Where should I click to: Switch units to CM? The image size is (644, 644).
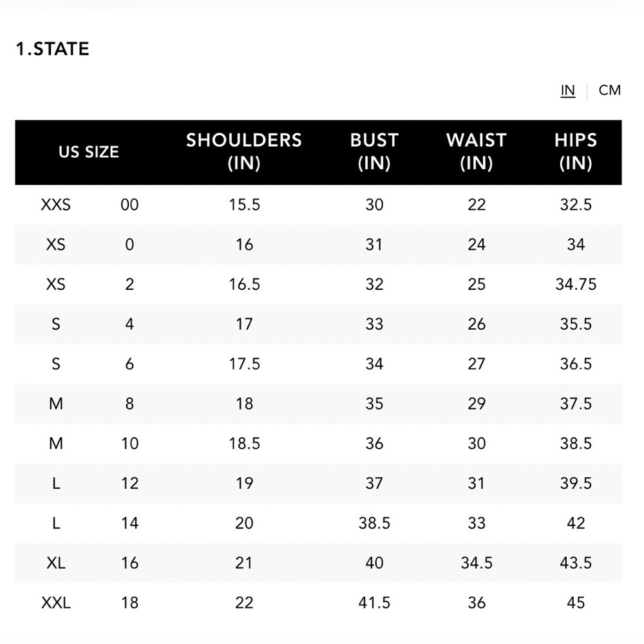609,90
